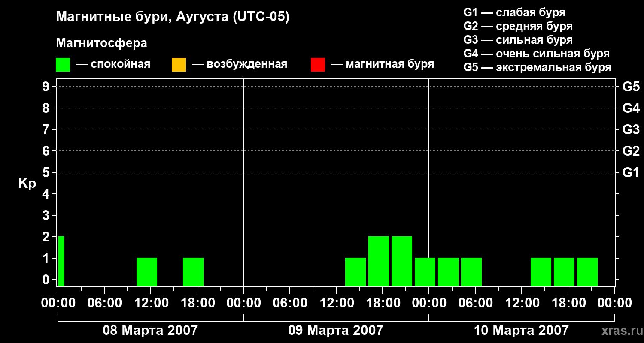Click the Kp 1 bar 13:00–16:00 on 09 Марта
Viewport: 644px width, 343px height.
[355, 272]
